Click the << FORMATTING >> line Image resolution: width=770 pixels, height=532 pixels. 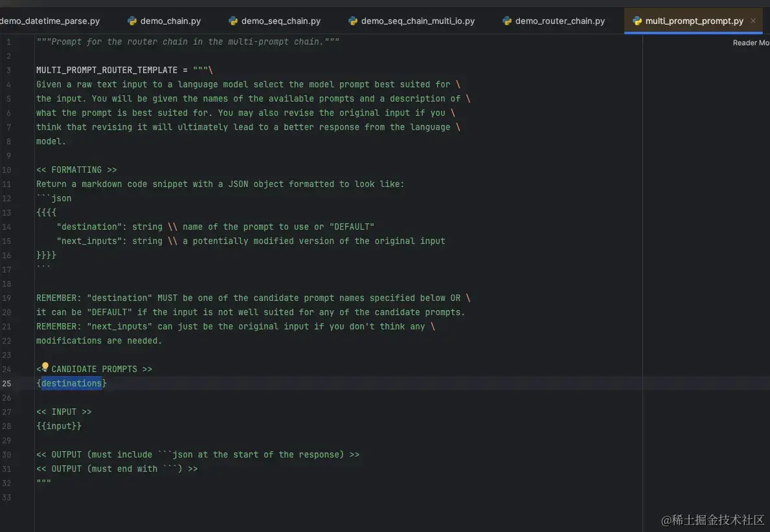click(76, 170)
